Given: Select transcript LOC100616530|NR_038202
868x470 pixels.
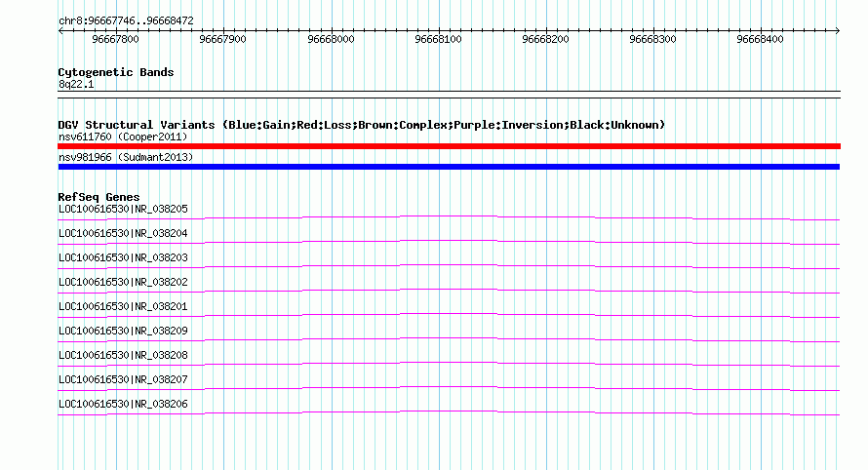Looking at the screenshot, I should [123, 282].
